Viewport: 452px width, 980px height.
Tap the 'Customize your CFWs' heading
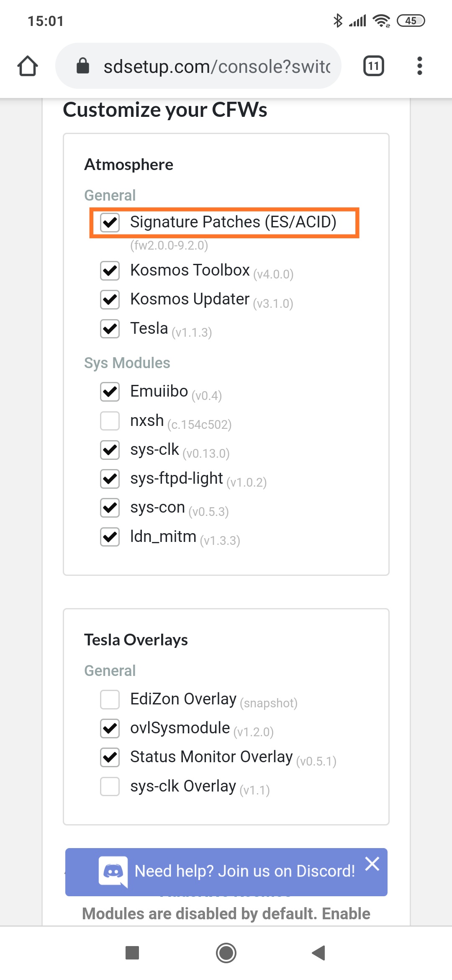165,110
